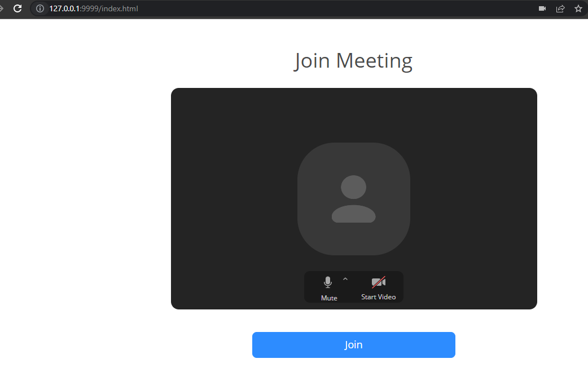The width and height of the screenshot is (588, 372).
Task: Expand audio options chevron beside Mute
Action: point(345,279)
